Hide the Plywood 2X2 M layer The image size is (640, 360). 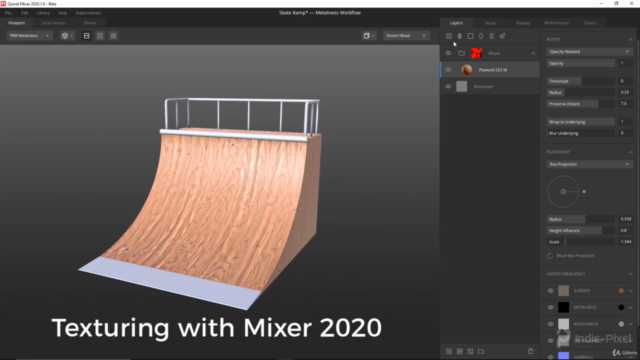point(448,70)
